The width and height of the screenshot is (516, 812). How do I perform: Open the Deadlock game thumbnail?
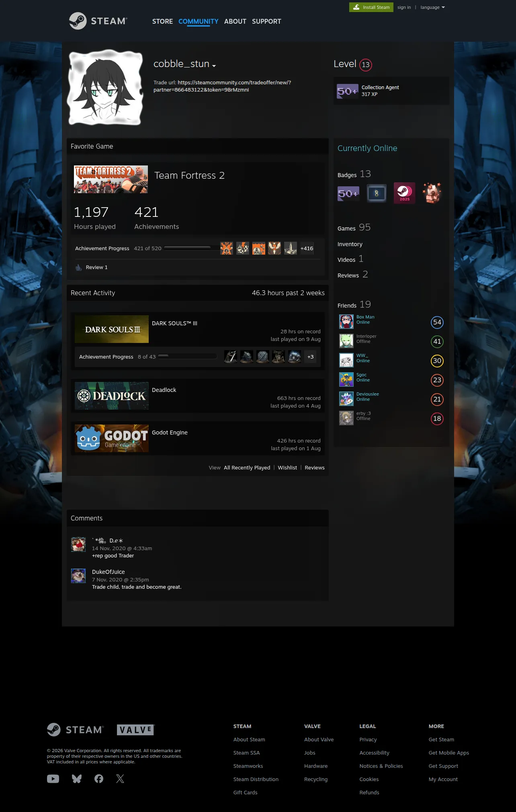pyautogui.click(x=112, y=396)
